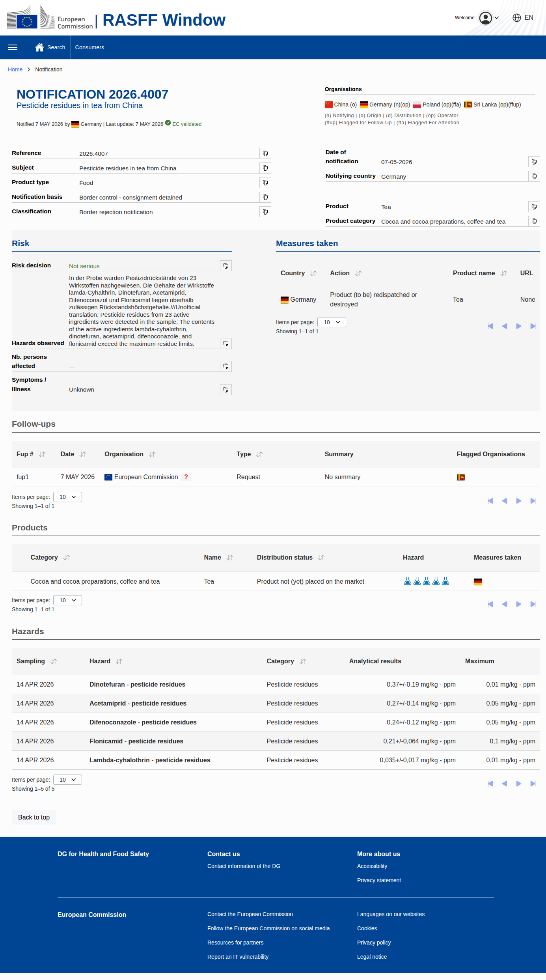Copy the Notifying country value
Screen dimensions: 546x980
coord(534,176)
